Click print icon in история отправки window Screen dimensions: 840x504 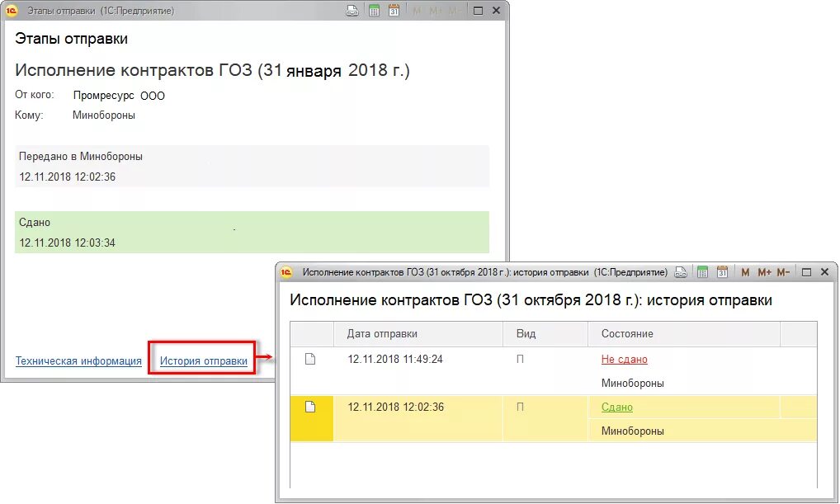pyautogui.click(x=681, y=272)
